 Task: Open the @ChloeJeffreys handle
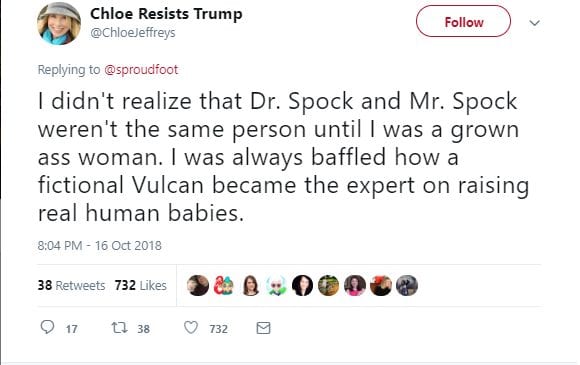coord(133,33)
